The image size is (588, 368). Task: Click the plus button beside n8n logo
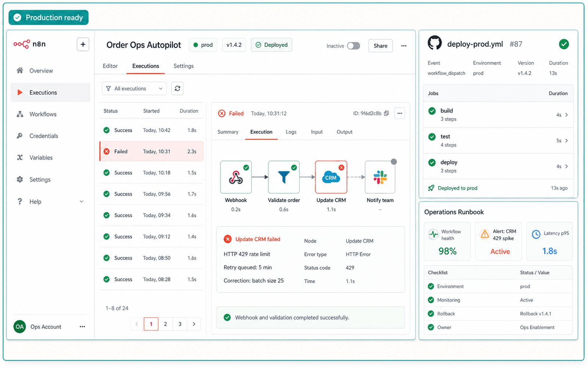click(83, 45)
